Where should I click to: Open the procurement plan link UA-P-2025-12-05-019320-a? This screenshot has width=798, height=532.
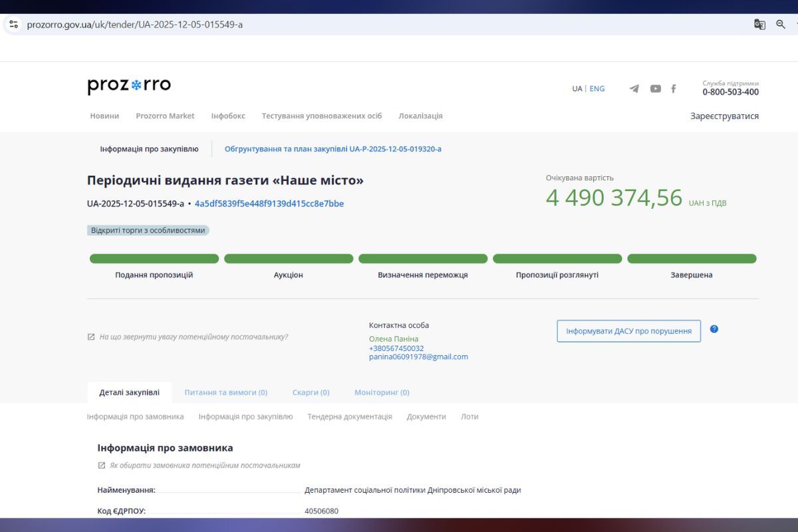pyautogui.click(x=332, y=148)
